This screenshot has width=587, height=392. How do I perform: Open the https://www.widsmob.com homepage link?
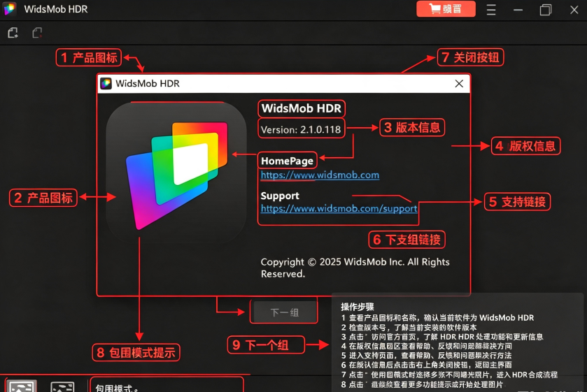[x=320, y=175]
